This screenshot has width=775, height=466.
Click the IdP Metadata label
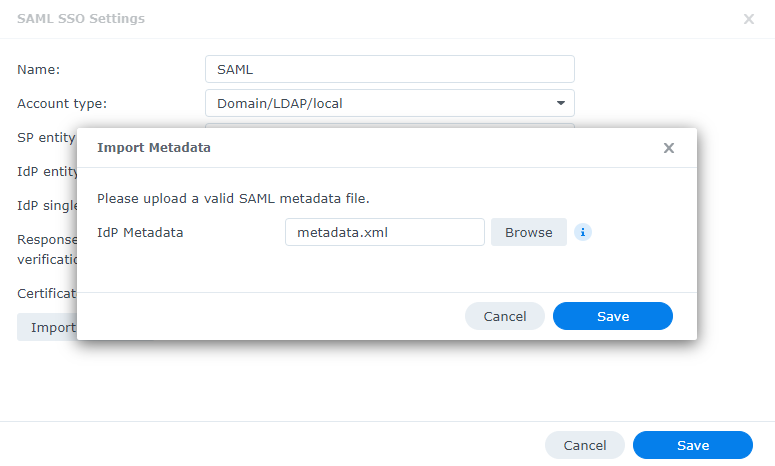(x=140, y=232)
